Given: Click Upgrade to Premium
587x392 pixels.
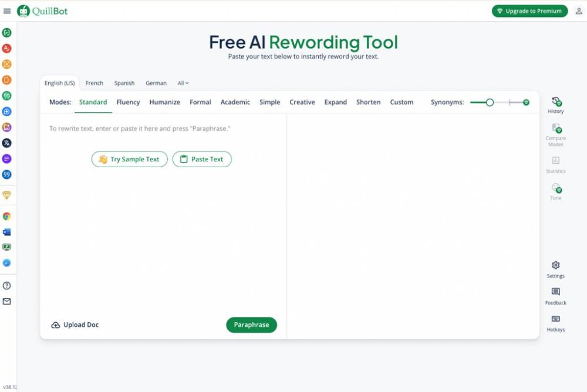Looking at the screenshot, I should point(529,11).
